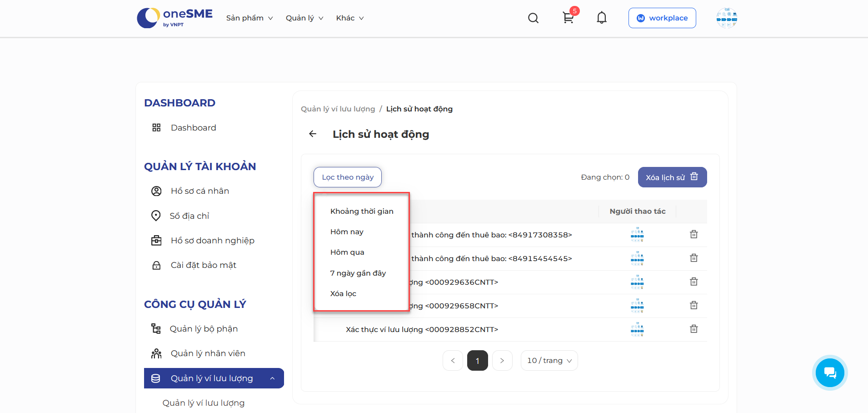This screenshot has width=868, height=413.
Task: Click user avatar in 000929636CNTT row
Action: (x=637, y=282)
